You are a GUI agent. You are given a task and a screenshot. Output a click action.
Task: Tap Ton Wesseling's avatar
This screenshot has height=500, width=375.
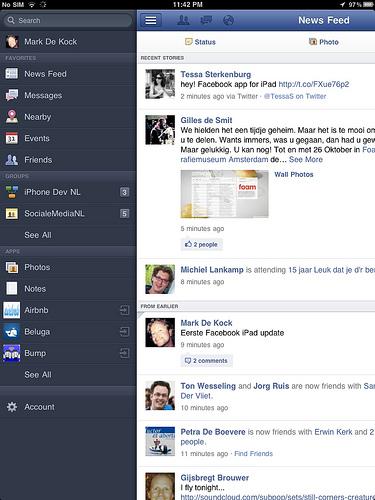pos(160,395)
